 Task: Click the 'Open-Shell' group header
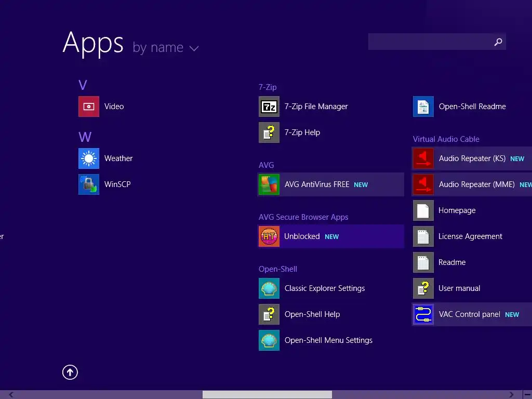coord(278,269)
